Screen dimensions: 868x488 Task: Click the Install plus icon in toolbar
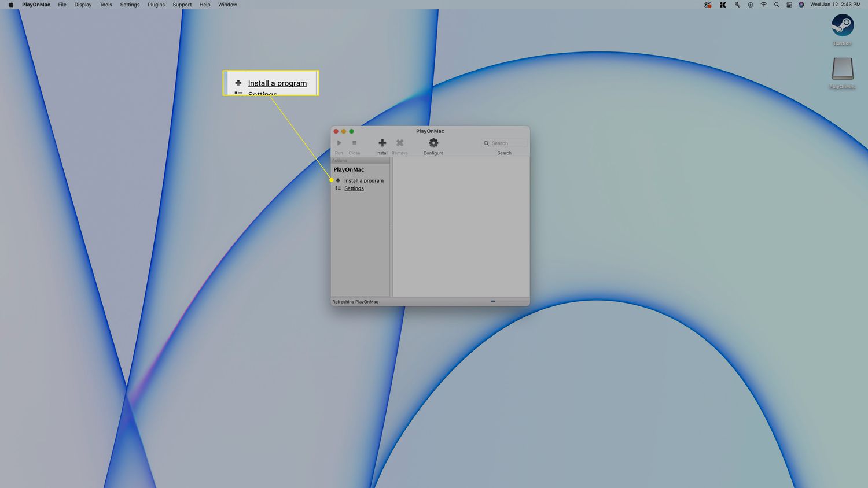pos(382,143)
